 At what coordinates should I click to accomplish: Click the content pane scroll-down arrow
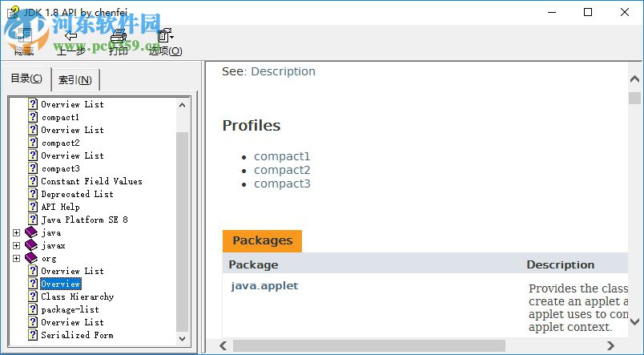634,321
